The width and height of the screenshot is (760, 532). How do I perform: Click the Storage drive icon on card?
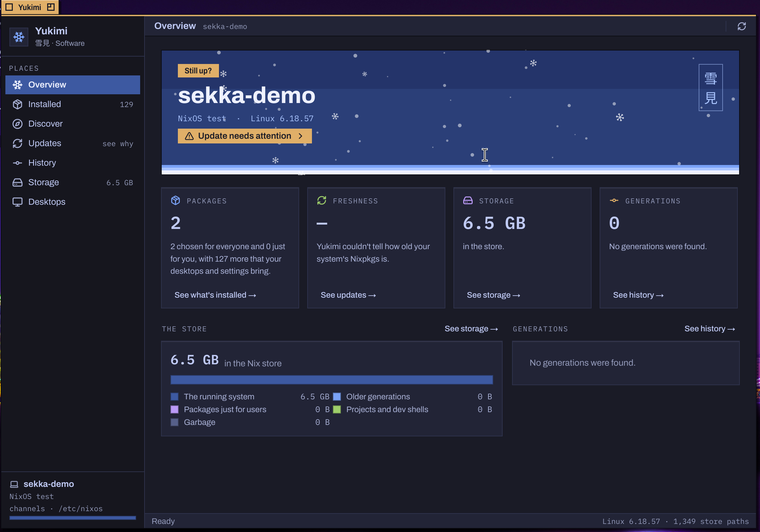click(x=468, y=200)
